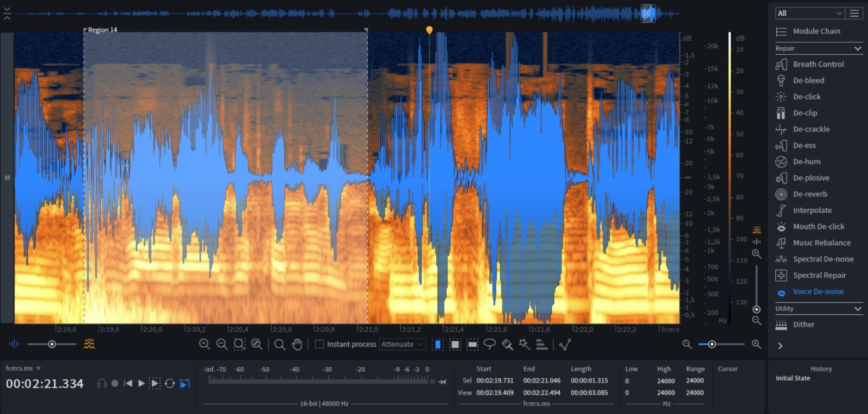This screenshot has width=868, height=414.
Task: Open the Attenuate mode dropdown
Action: (x=402, y=344)
